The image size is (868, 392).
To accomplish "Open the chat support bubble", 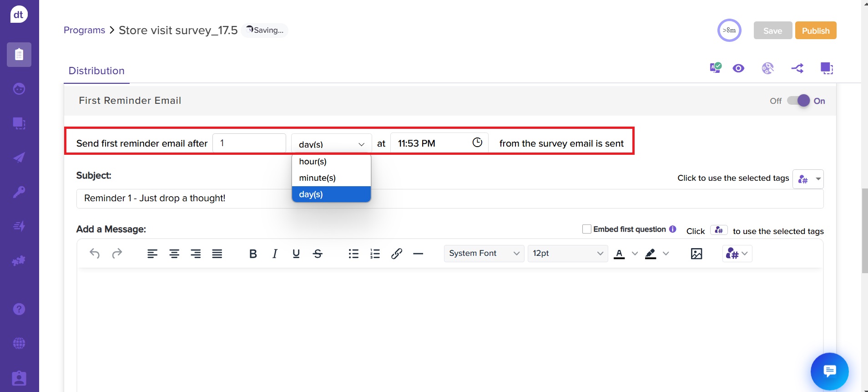I will coord(829,371).
